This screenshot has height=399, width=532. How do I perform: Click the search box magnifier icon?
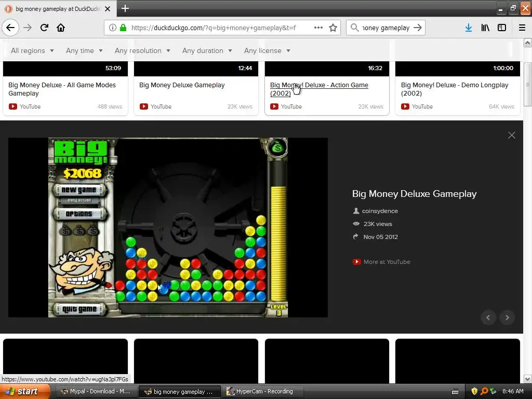click(354, 28)
